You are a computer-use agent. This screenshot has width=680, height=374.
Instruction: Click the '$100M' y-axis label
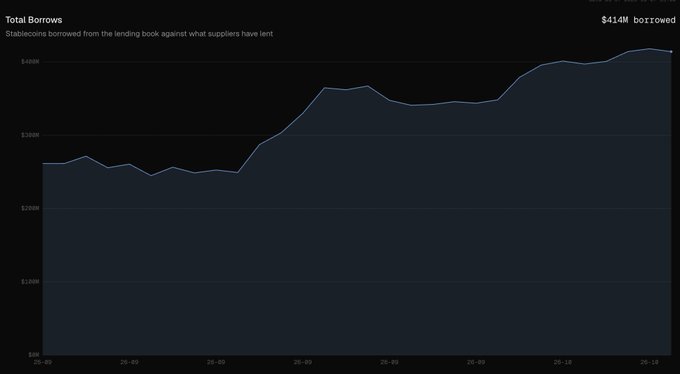(30, 282)
